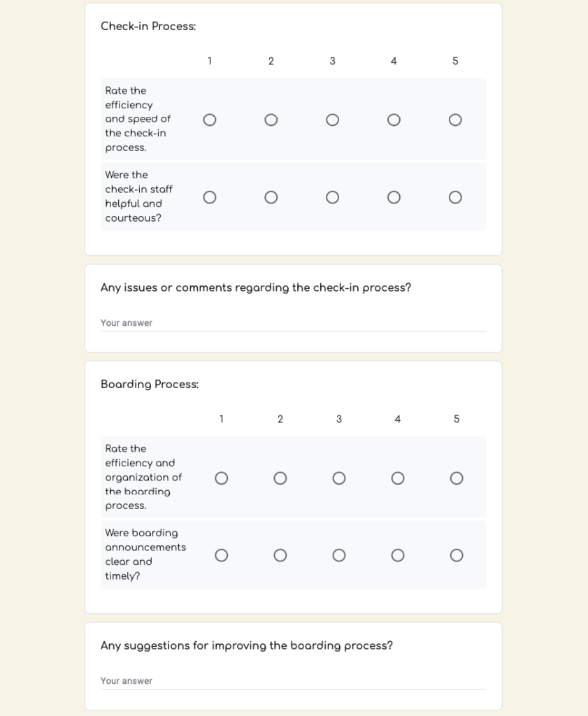Rate boarding efficiency and organization as 1
The image size is (588, 716).
[x=222, y=478]
